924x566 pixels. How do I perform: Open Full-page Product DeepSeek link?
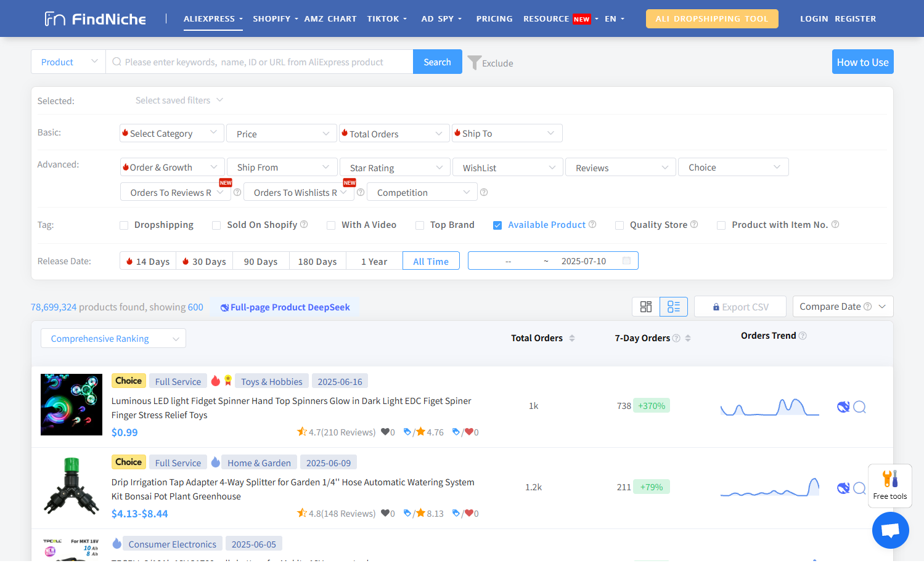[x=285, y=307]
